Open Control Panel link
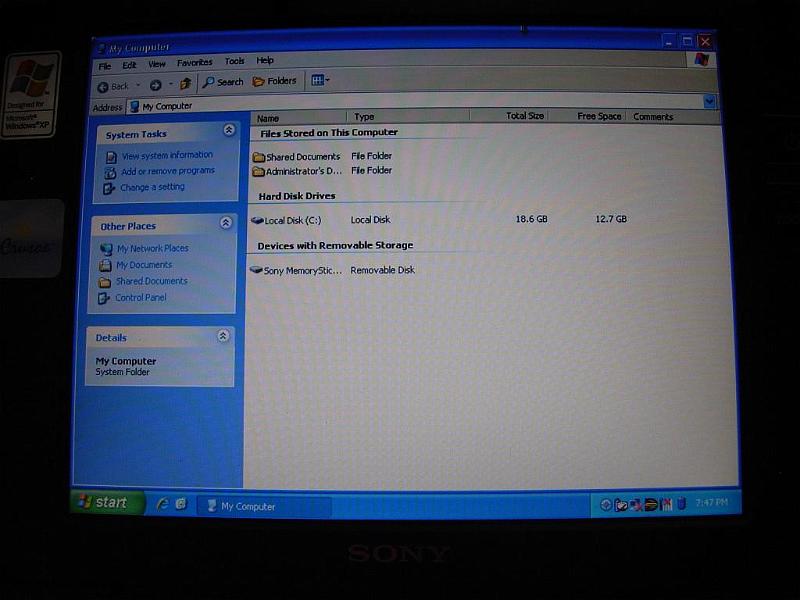The width and height of the screenshot is (800, 600). coord(140,297)
